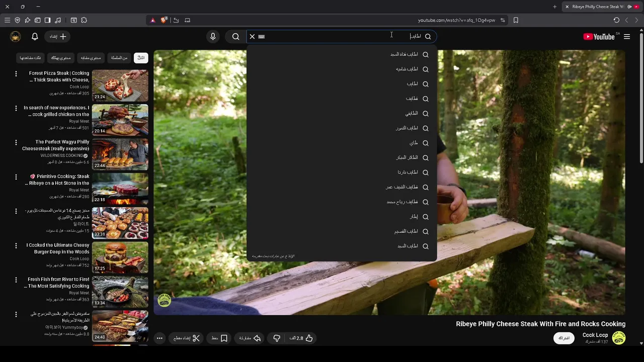Focus the YouTube search input field
Screen dimensions: 644x362
coord(342,36)
